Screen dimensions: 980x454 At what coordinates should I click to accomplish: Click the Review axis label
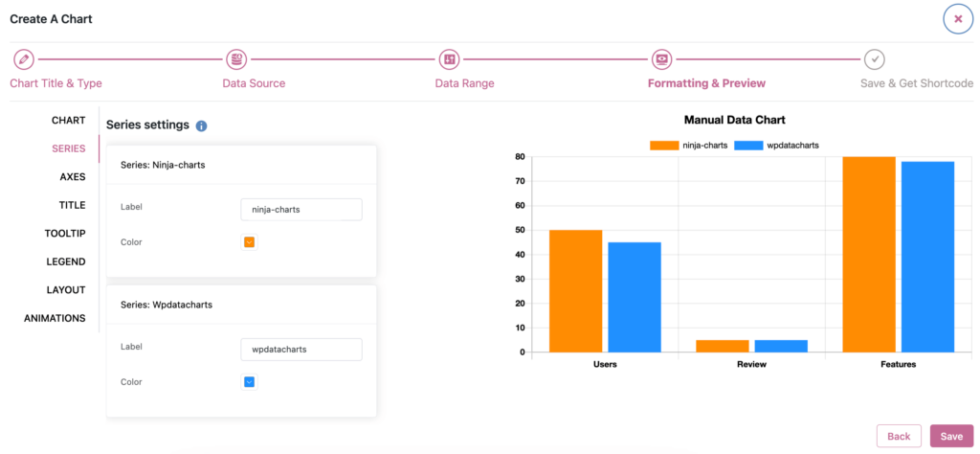752,364
